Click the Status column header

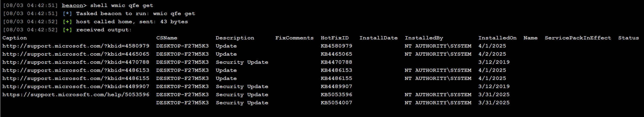(x=628, y=38)
